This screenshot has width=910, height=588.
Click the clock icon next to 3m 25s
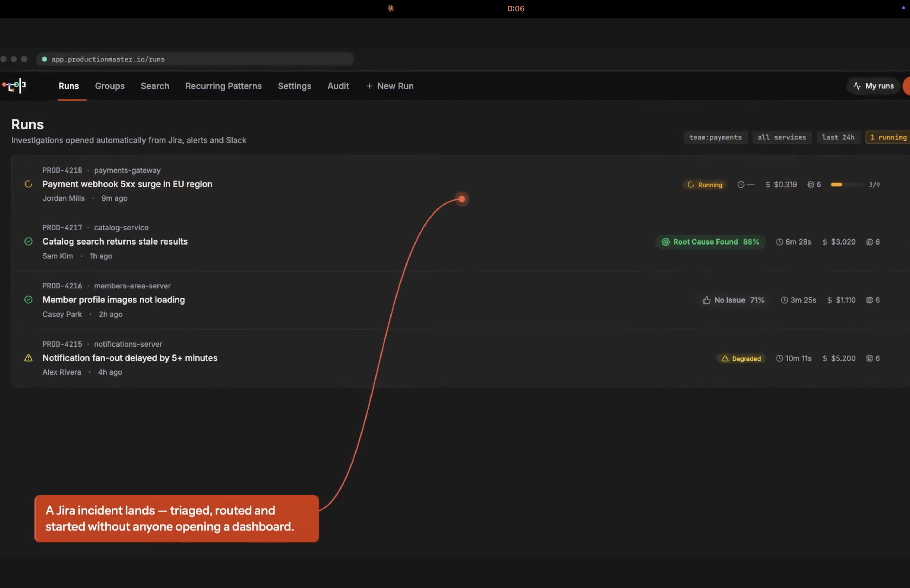[x=784, y=300]
